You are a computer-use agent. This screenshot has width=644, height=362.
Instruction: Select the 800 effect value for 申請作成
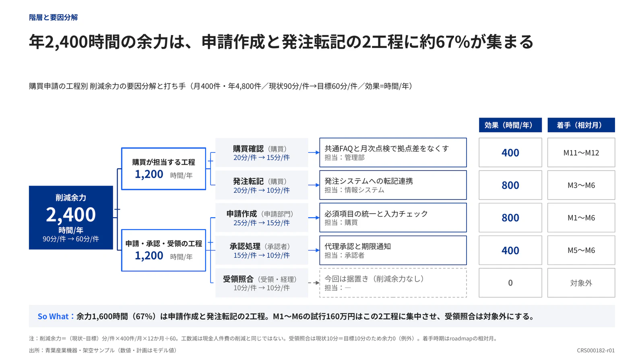tap(510, 218)
